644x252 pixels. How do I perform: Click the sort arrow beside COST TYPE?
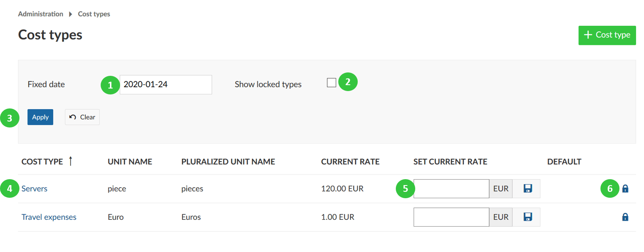[70, 161]
